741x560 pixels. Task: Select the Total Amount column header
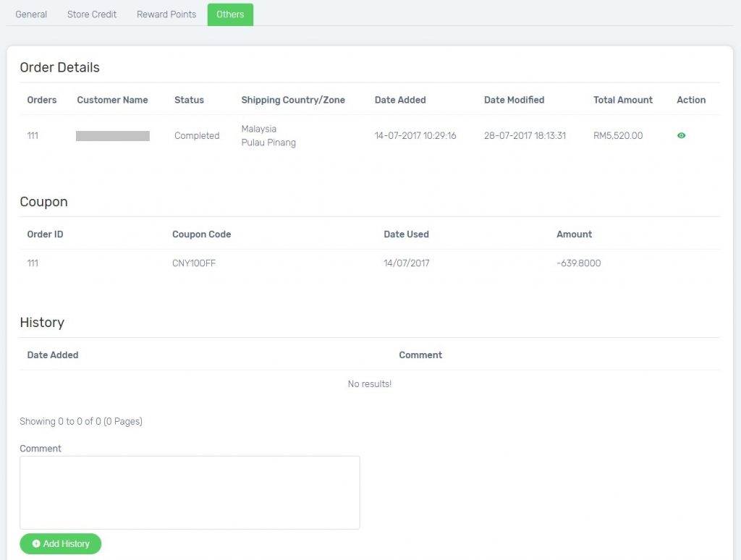[x=623, y=100]
